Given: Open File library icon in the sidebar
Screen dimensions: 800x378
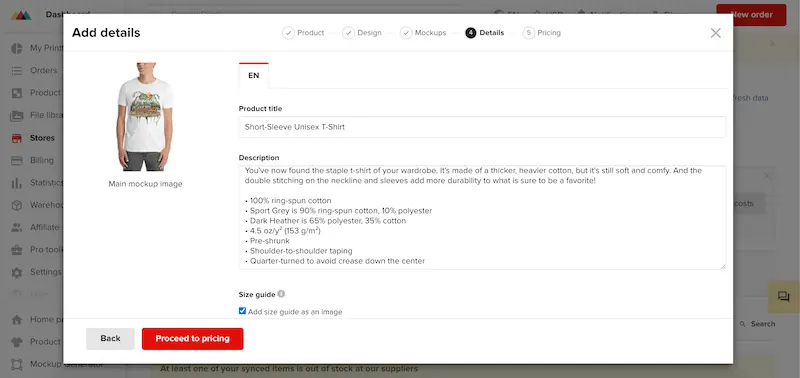Looking at the screenshot, I should tap(17, 115).
